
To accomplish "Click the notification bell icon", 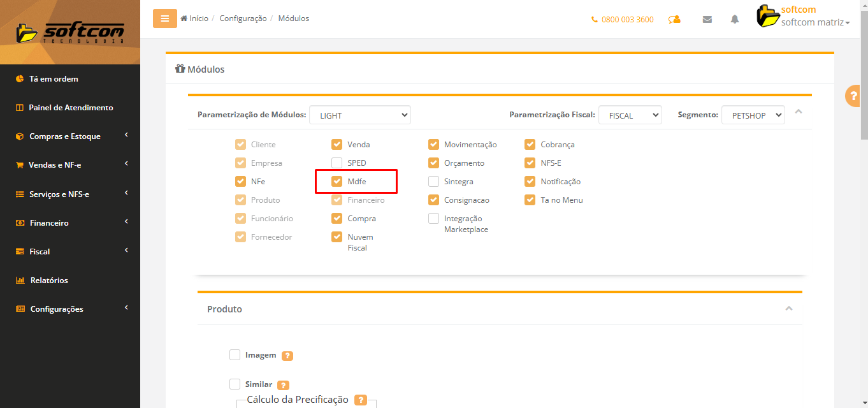I will (x=735, y=19).
